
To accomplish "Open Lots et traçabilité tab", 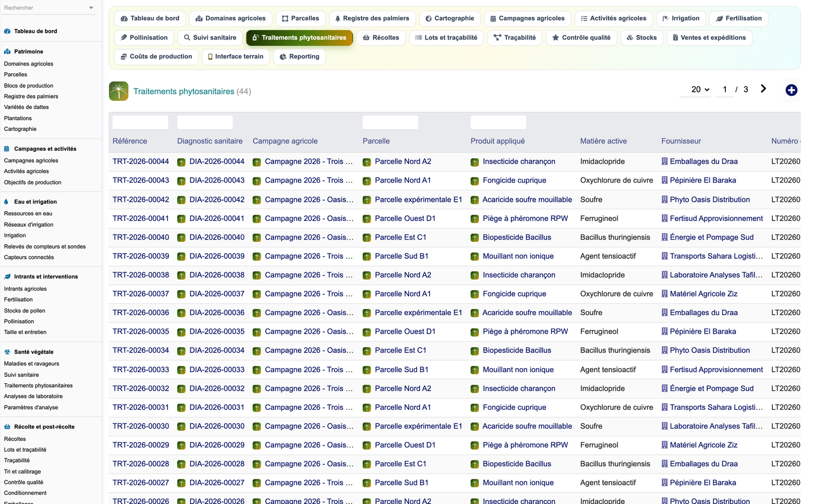I will 446,38.
